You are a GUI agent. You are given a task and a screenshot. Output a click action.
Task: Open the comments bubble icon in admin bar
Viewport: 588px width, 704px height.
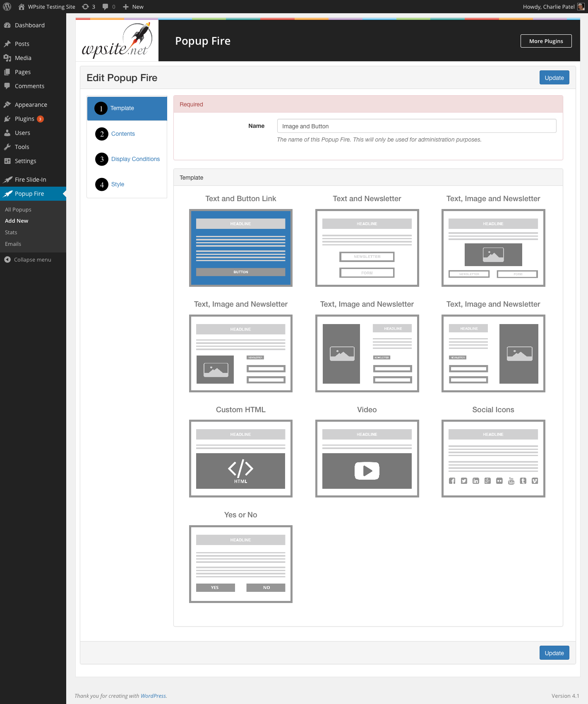[x=106, y=7]
